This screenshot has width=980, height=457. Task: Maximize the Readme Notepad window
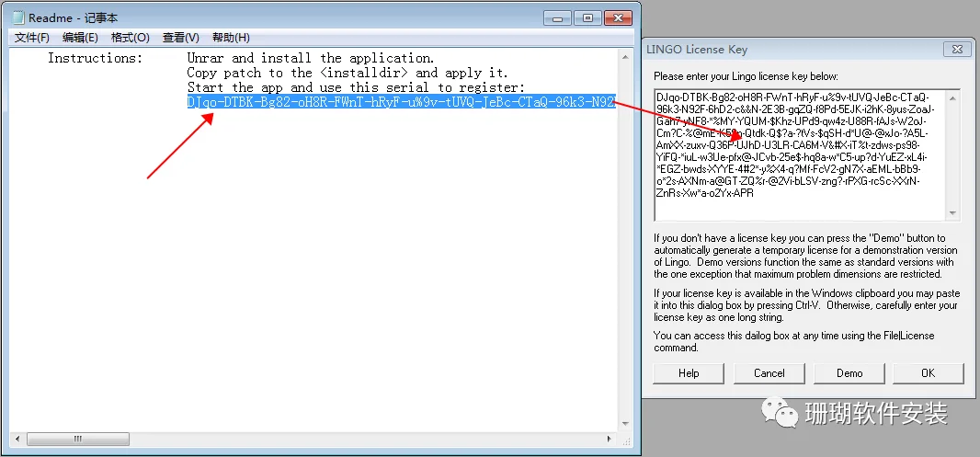pos(587,17)
